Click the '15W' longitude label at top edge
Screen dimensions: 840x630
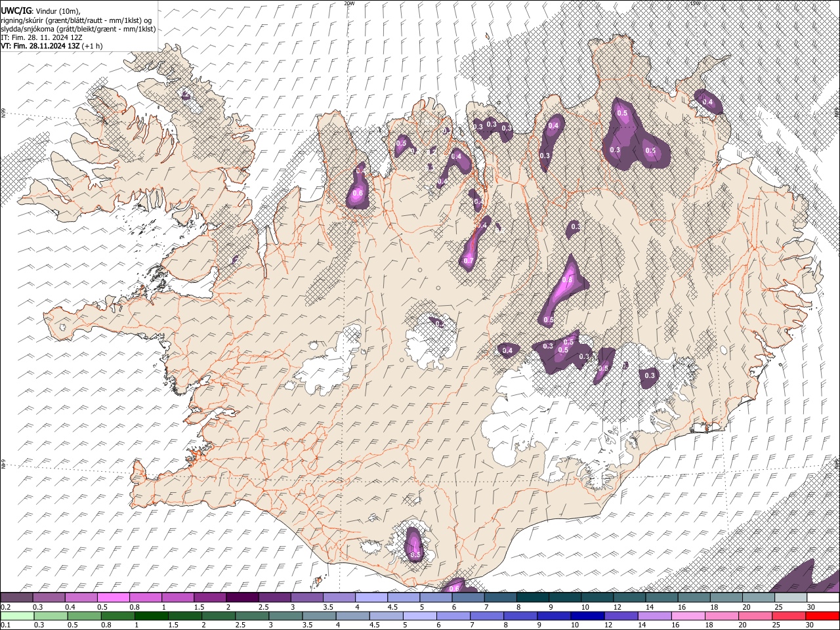click(x=695, y=3)
